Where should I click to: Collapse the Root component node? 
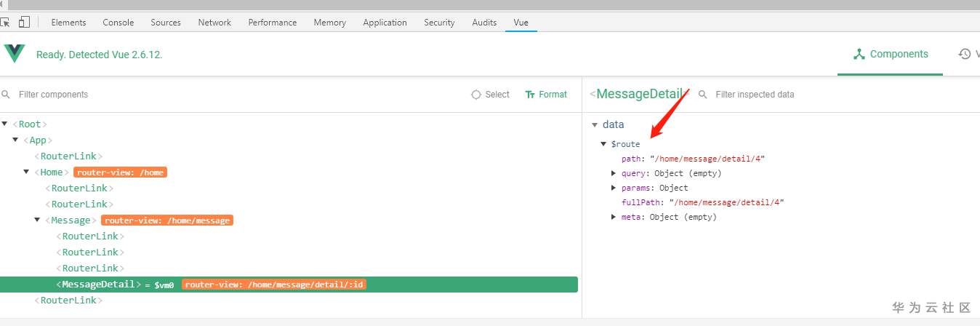(5, 124)
